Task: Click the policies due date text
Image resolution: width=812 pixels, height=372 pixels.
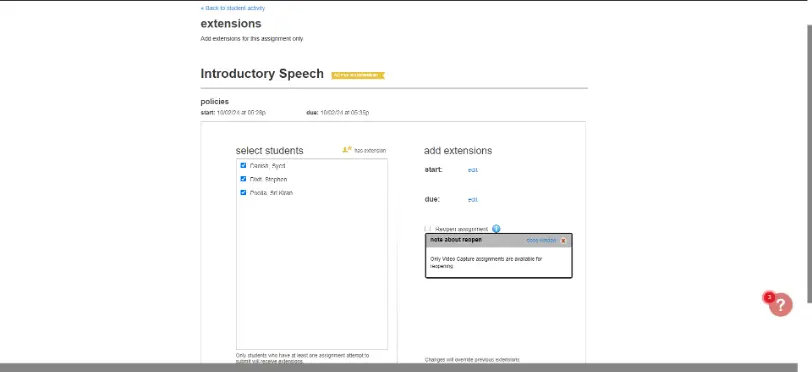Action: 338,112
